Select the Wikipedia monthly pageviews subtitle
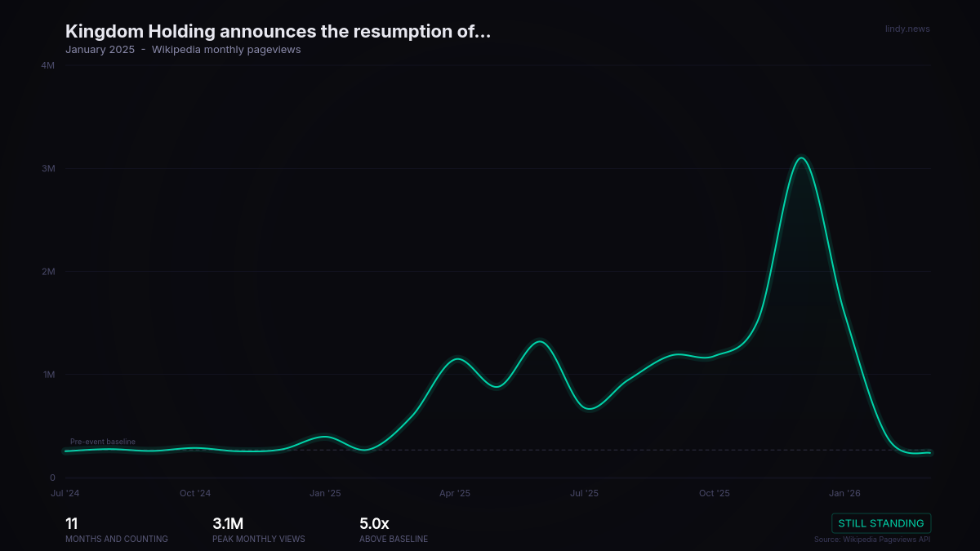980x551 pixels. click(226, 50)
